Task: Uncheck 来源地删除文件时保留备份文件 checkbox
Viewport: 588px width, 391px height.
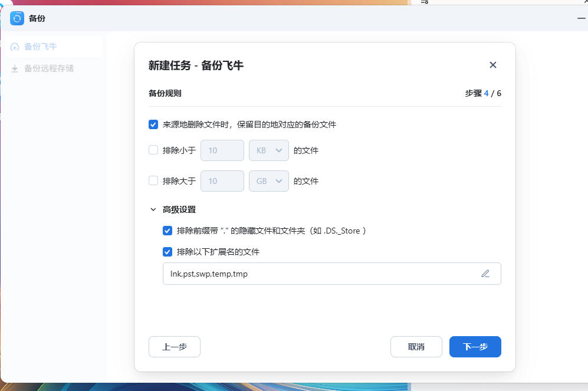Action: pyautogui.click(x=153, y=124)
